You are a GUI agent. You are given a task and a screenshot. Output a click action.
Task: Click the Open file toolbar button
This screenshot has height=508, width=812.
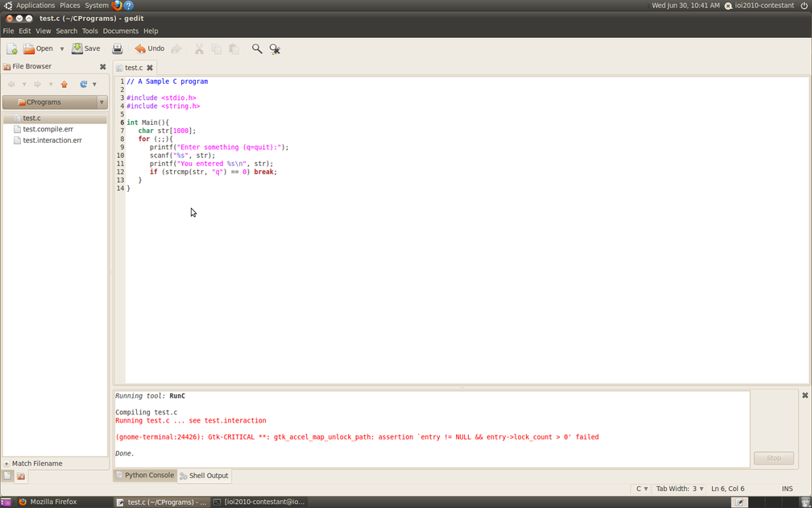(x=38, y=48)
